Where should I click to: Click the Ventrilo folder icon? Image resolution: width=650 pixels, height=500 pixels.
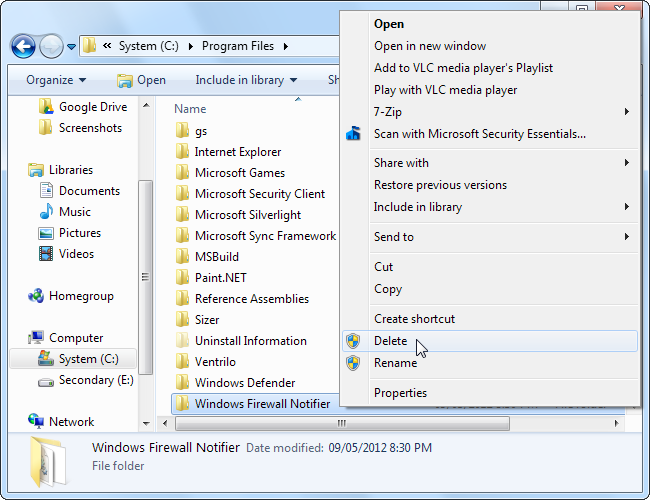[182, 362]
